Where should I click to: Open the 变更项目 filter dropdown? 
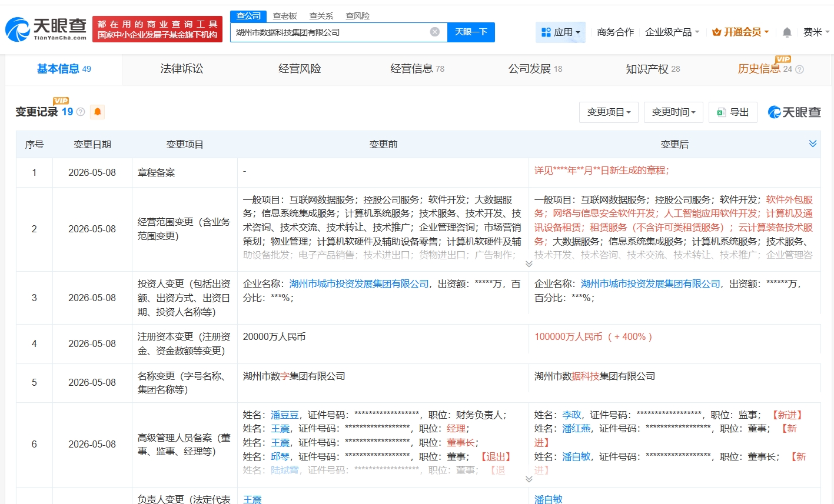pos(609,112)
